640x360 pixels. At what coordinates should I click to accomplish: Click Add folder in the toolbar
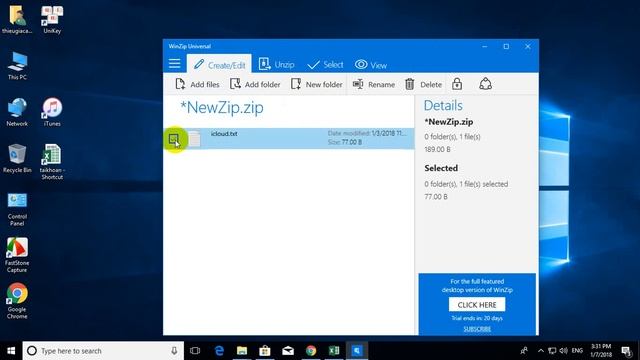255,84
